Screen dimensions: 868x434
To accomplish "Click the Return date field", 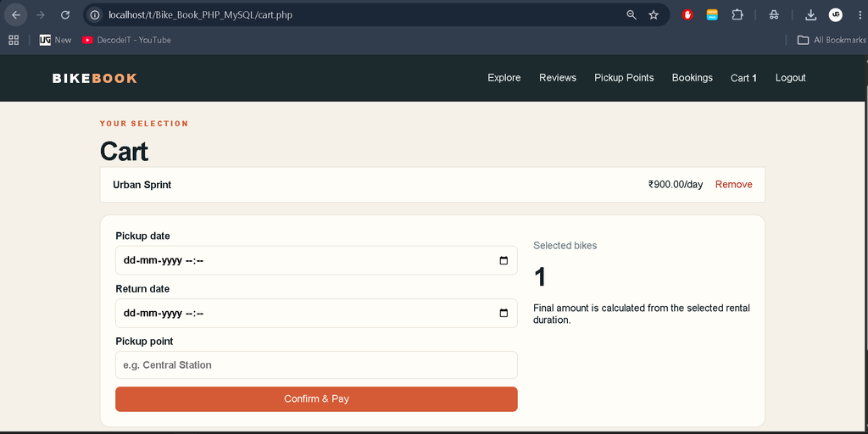I will (316, 314).
